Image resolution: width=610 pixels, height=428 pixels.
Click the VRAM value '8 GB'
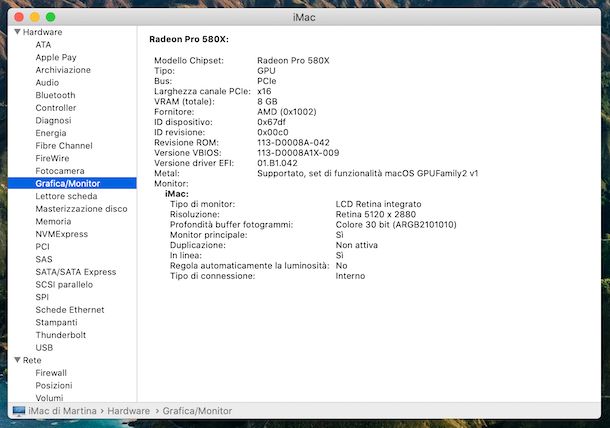[267, 102]
